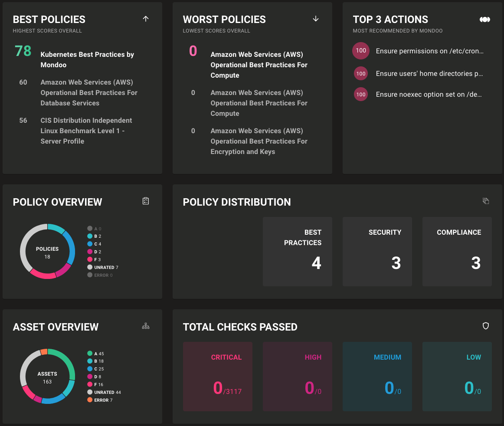Open the clipboard icon on Policy Overview card
Viewport: 504px width, 426px height.
(145, 200)
